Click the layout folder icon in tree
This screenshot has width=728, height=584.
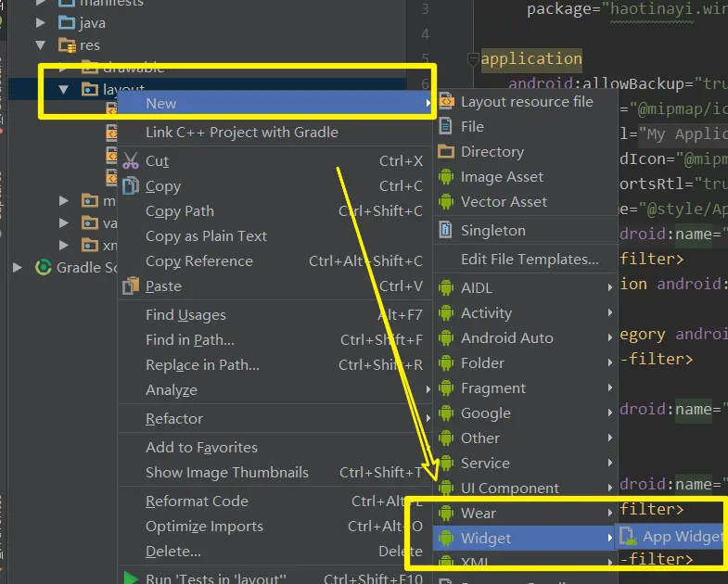click(x=90, y=89)
